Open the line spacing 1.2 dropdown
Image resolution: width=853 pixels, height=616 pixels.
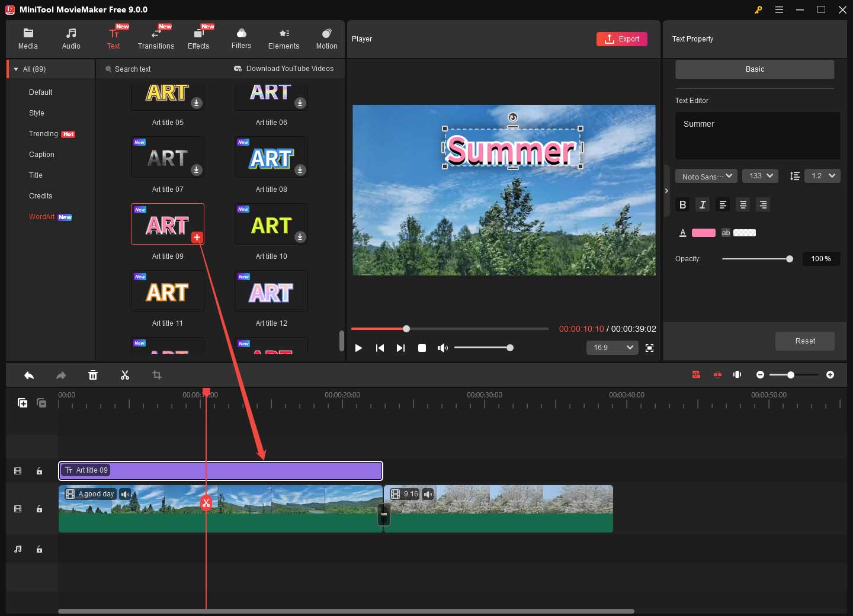point(822,176)
